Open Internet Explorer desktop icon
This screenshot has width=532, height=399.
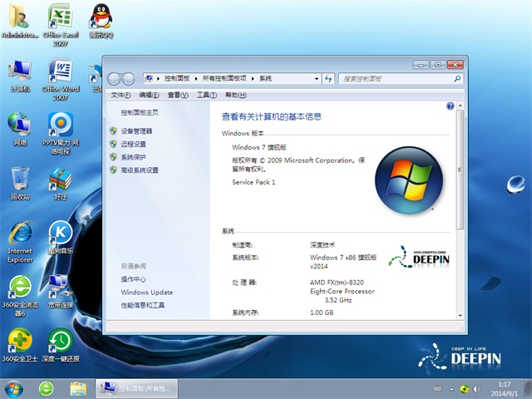(x=20, y=242)
